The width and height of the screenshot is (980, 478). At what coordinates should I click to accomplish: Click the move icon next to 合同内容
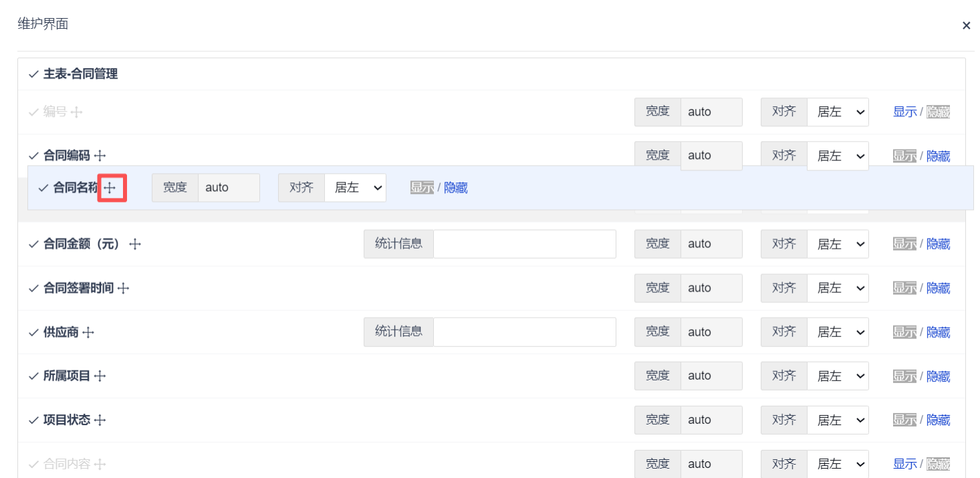(x=100, y=463)
